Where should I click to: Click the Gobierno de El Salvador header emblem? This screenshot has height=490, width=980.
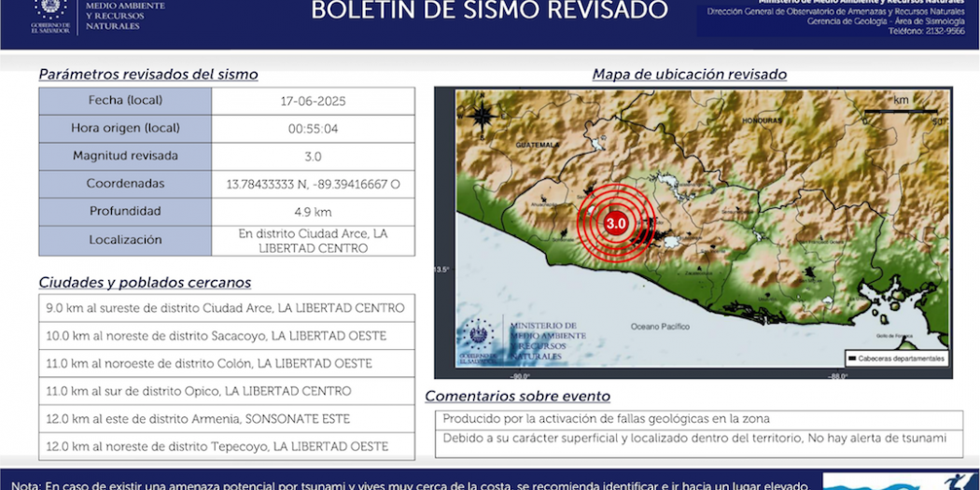pyautogui.click(x=49, y=13)
